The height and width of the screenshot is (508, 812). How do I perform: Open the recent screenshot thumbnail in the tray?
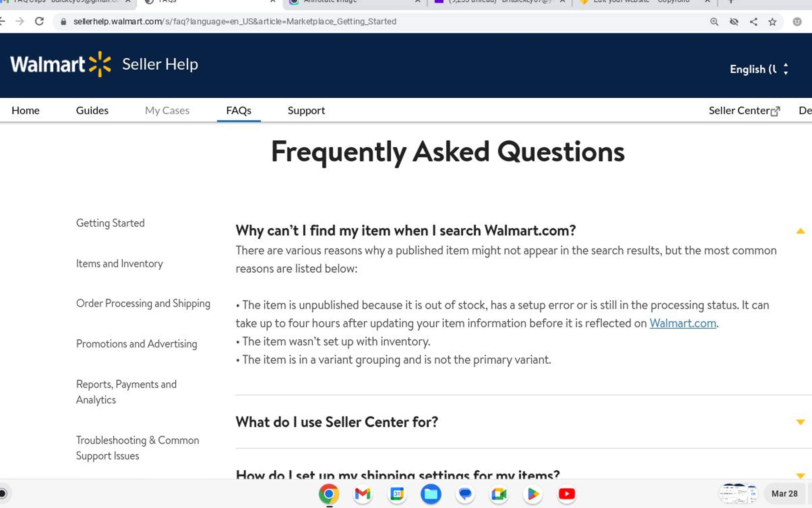pos(738,494)
